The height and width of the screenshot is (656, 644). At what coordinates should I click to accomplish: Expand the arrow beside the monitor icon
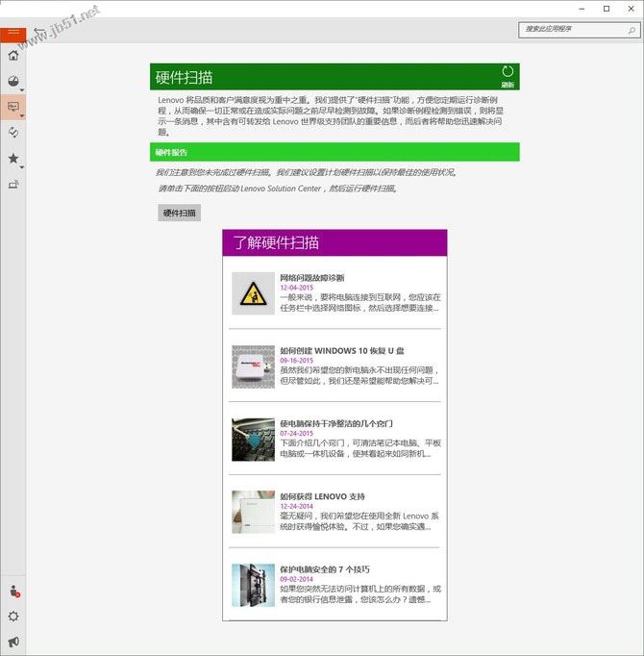pyautogui.click(x=22, y=115)
